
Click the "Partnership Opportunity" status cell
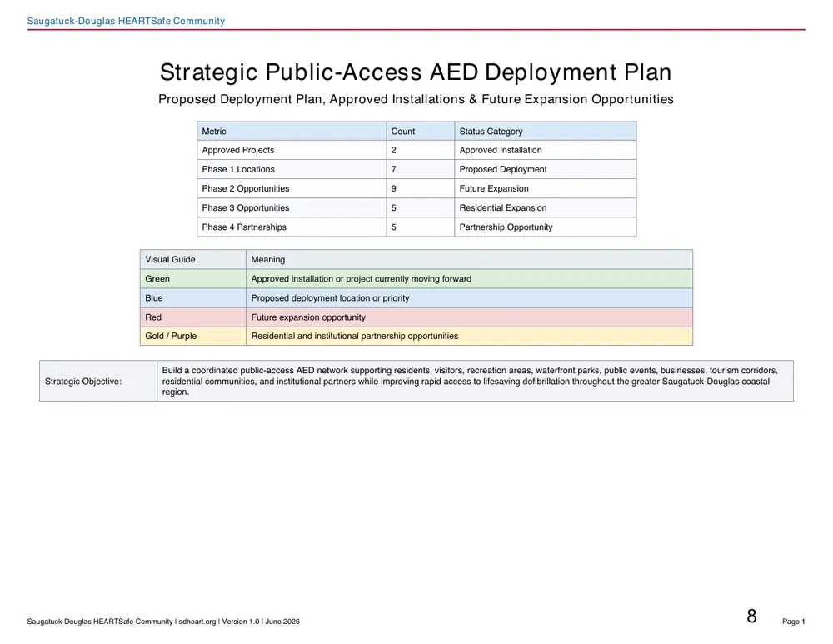[545, 227]
